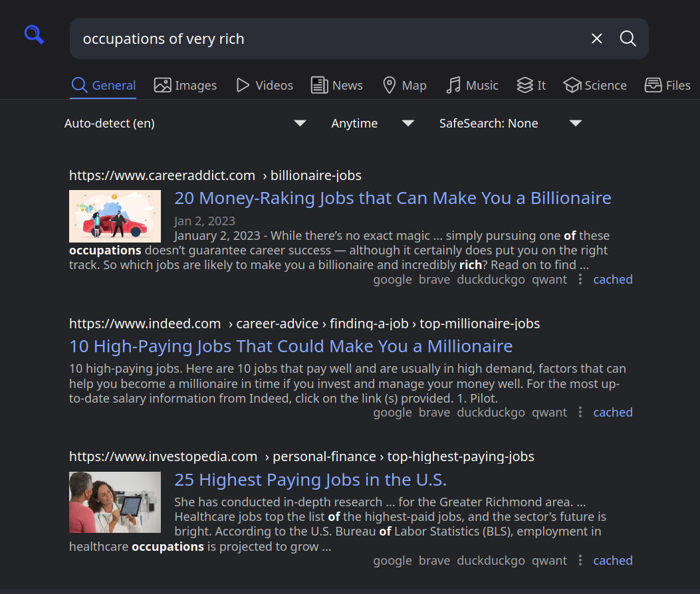The image size is (700, 594).
Task: Switch to Map tab
Action: [x=405, y=85]
